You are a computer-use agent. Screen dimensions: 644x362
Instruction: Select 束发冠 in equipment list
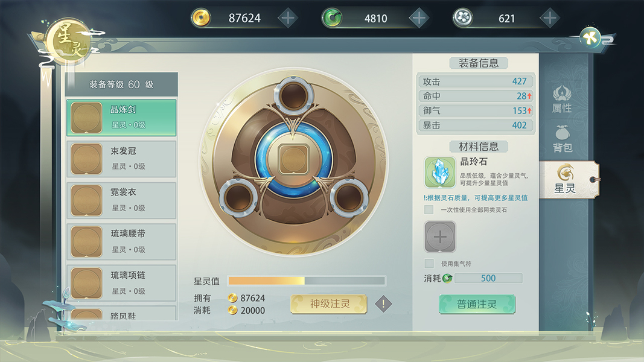tap(121, 159)
